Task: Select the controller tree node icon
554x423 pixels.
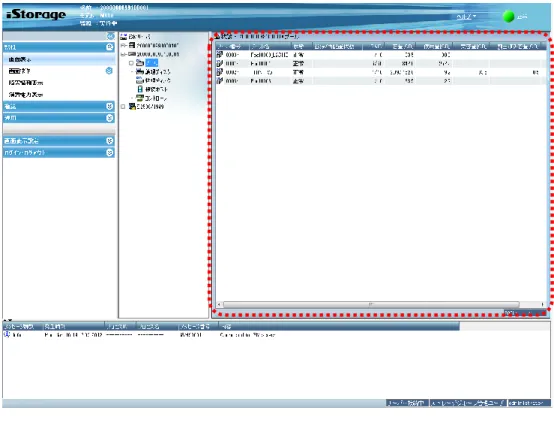Action: click(140, 98)
